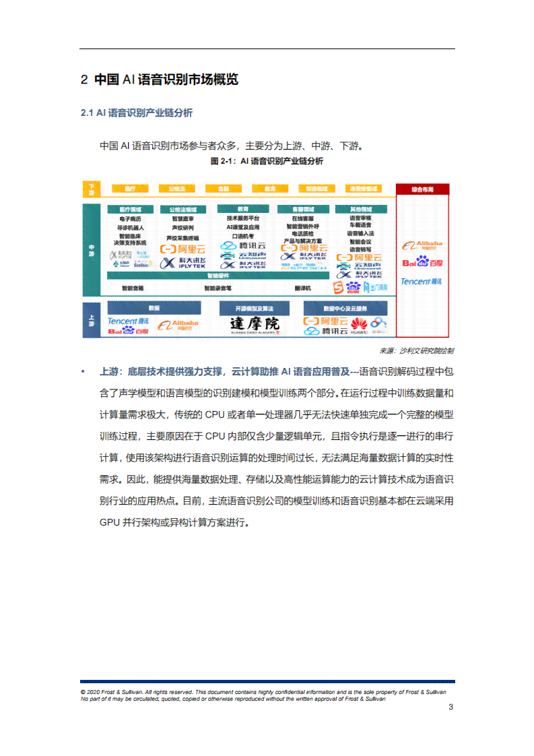This screenshot has width=534, height=756.
Task: Click the 智能营销外呼 item
Action: [303, 226]
